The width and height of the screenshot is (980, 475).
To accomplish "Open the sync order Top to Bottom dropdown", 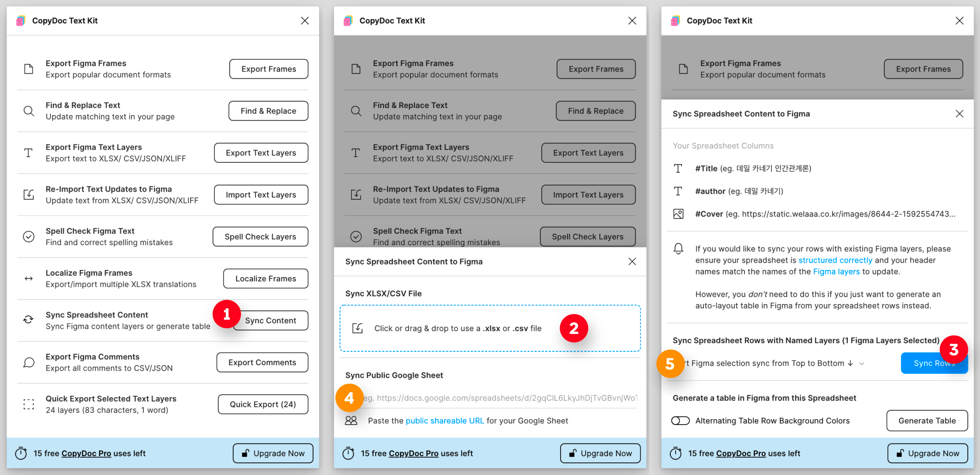I will [769, 363].
